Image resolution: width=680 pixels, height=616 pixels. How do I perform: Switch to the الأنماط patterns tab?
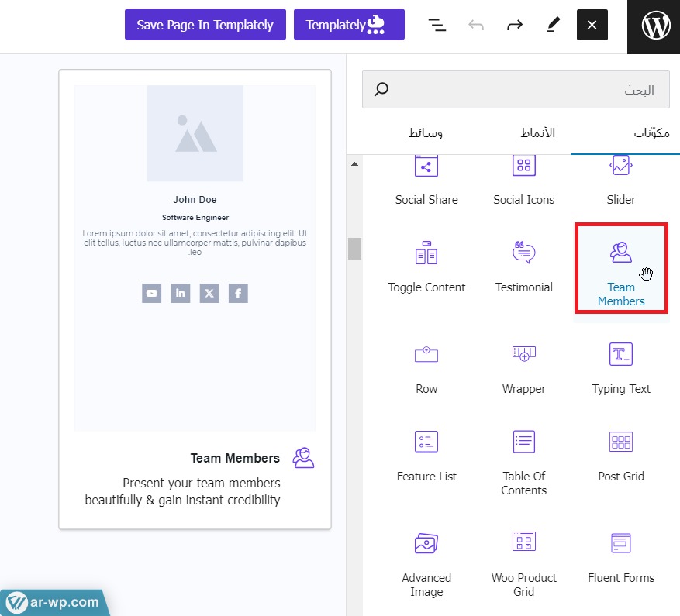tap(537, 133)
